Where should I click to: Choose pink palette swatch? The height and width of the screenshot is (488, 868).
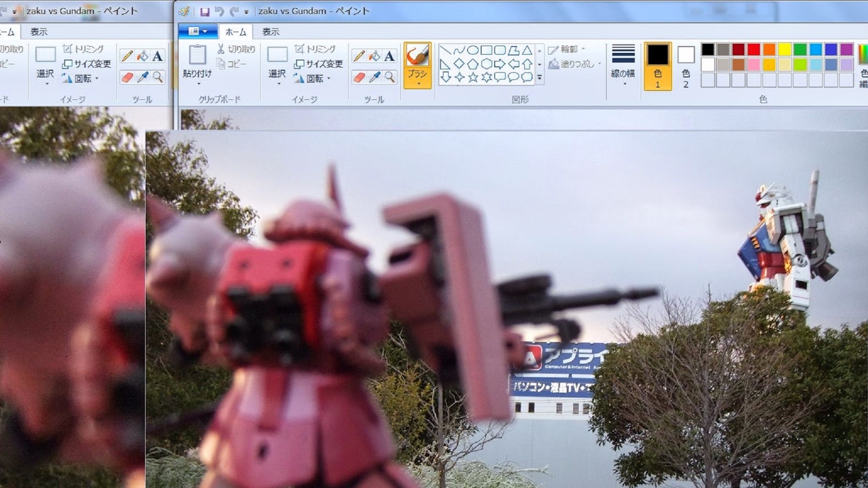754,64
